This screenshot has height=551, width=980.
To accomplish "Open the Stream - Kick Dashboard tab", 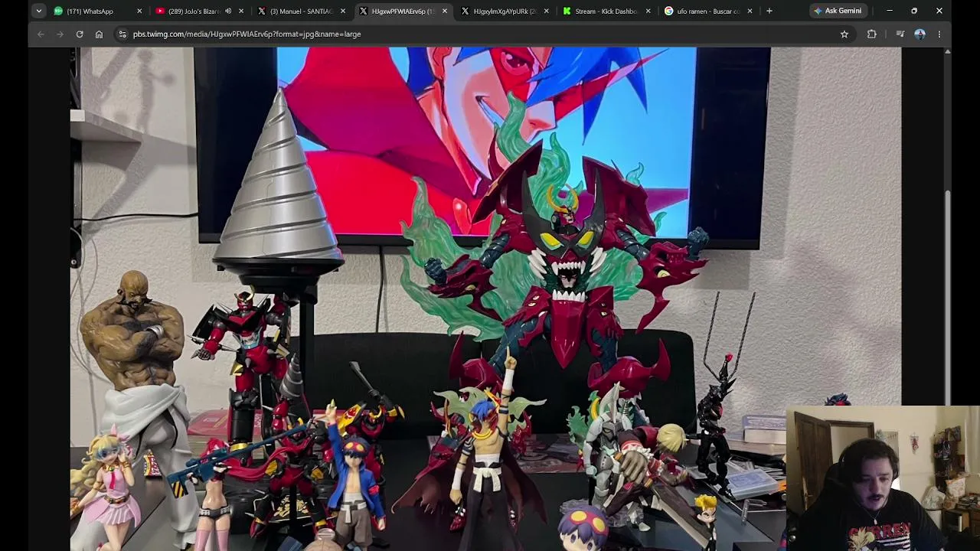I will coord(606,11).
